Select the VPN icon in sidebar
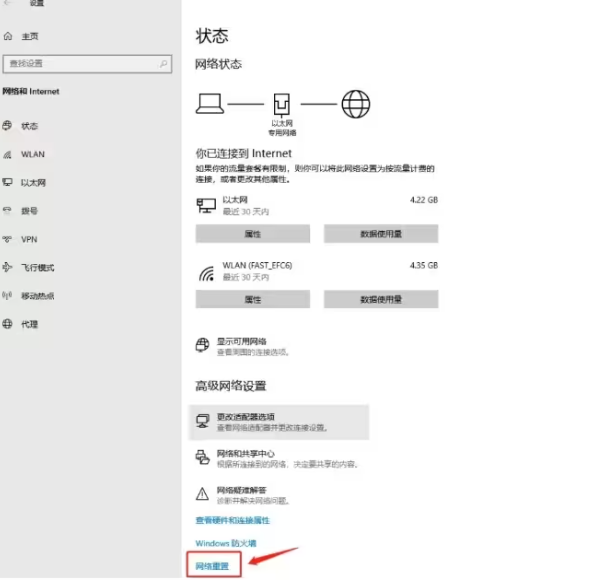This screenshot has width=600, height=582. [x=7, y=240]
